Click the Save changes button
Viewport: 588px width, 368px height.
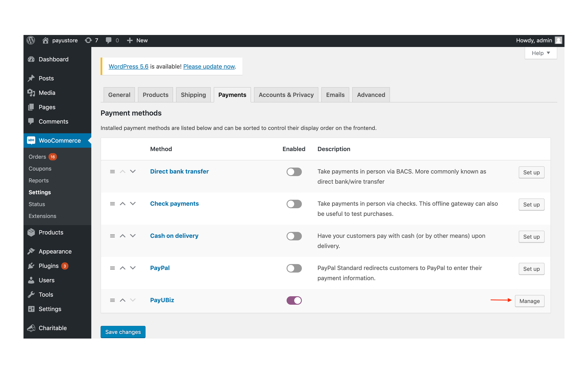tap(123, 332)
